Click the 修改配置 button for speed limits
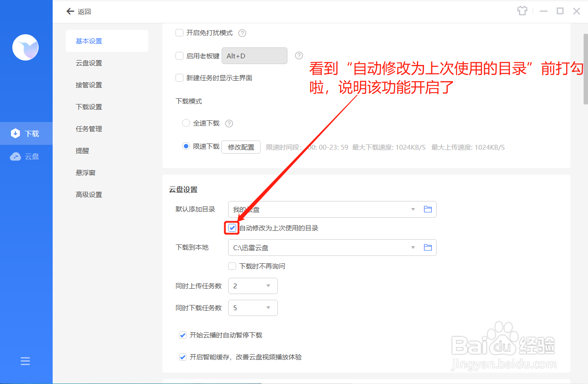588x384 pixels. tap(240, 147)
